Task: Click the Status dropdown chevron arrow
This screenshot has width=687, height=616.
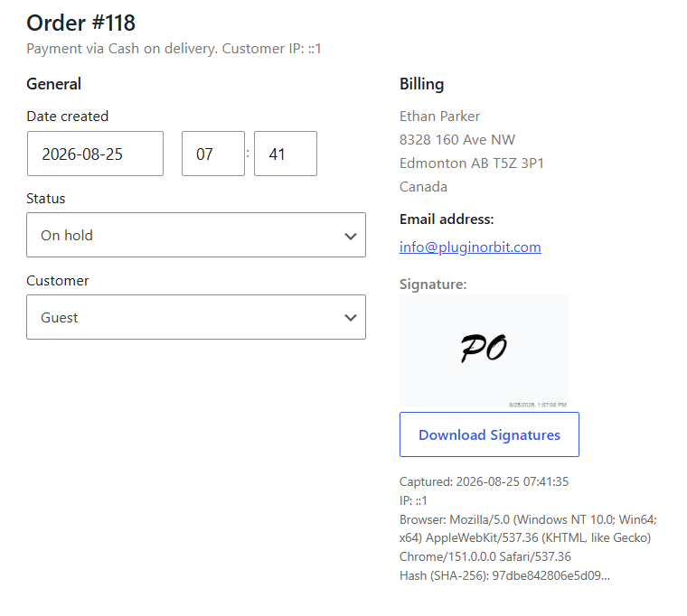Action: pos(350,236)
